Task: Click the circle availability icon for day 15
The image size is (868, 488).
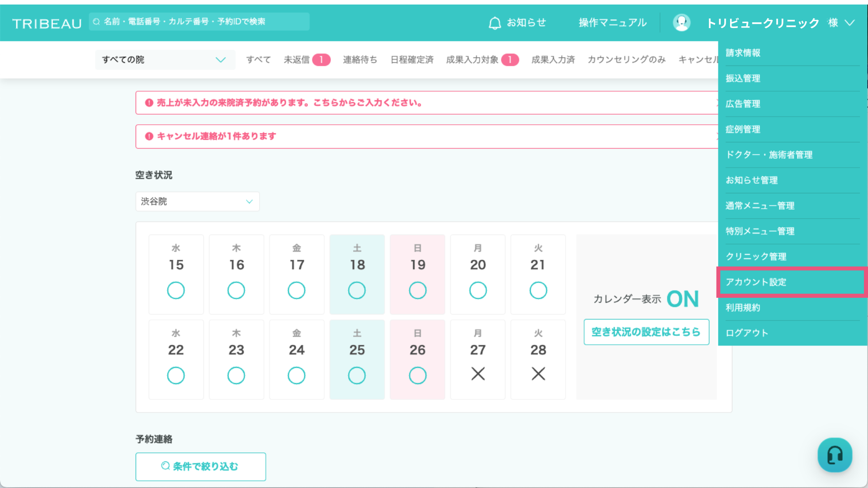Action: pyautogui.click(x=176, y=291)
